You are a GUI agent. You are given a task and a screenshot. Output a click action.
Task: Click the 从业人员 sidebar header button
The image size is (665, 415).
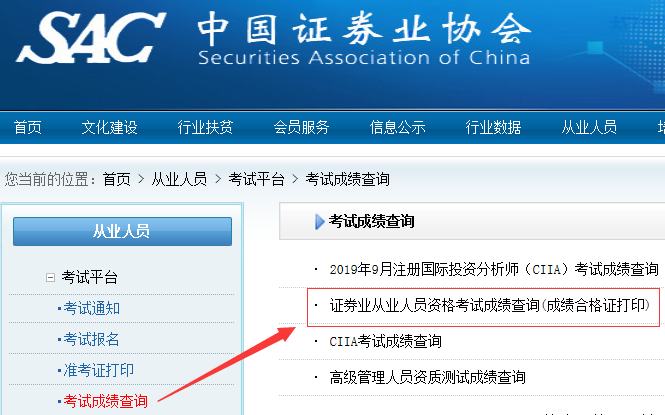pos(121,231)
